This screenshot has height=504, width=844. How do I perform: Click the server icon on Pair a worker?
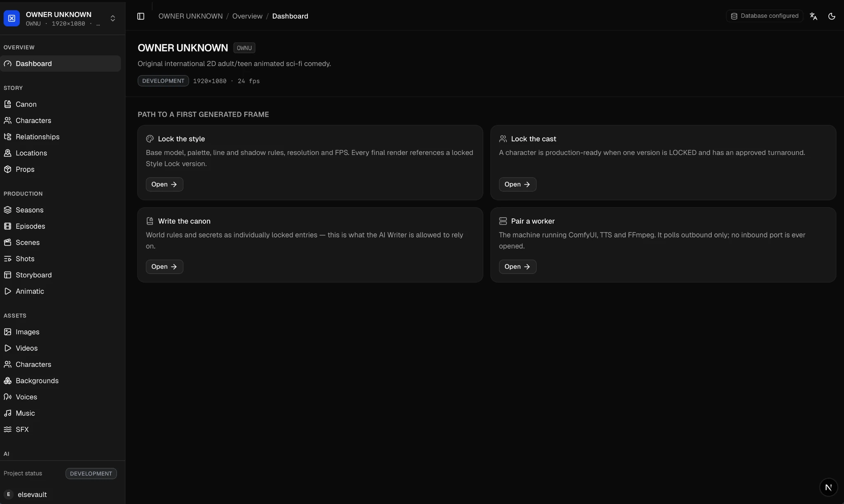pos(503,221)
